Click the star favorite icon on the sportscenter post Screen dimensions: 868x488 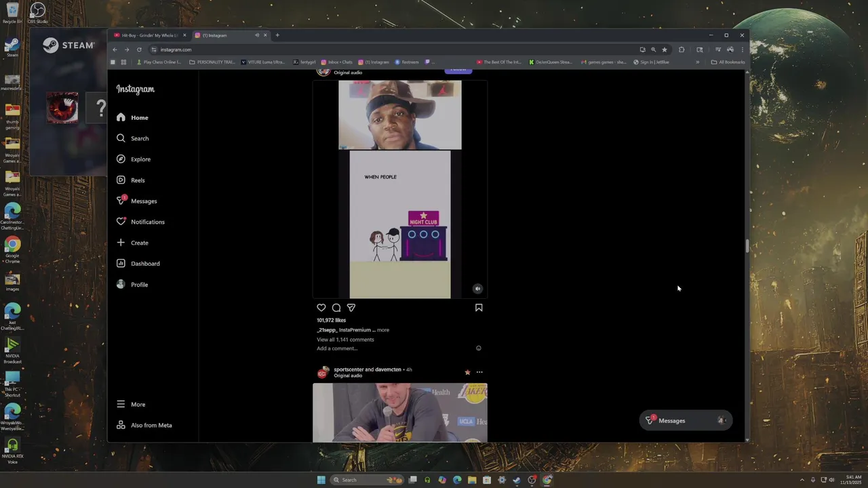467,372
